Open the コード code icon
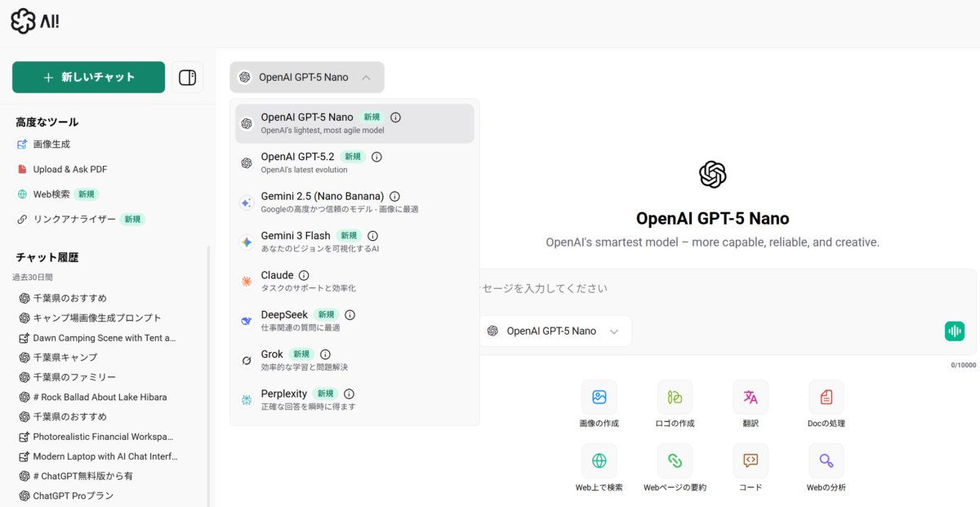This screenshot has height=507, width=980. tap(751, 460)
